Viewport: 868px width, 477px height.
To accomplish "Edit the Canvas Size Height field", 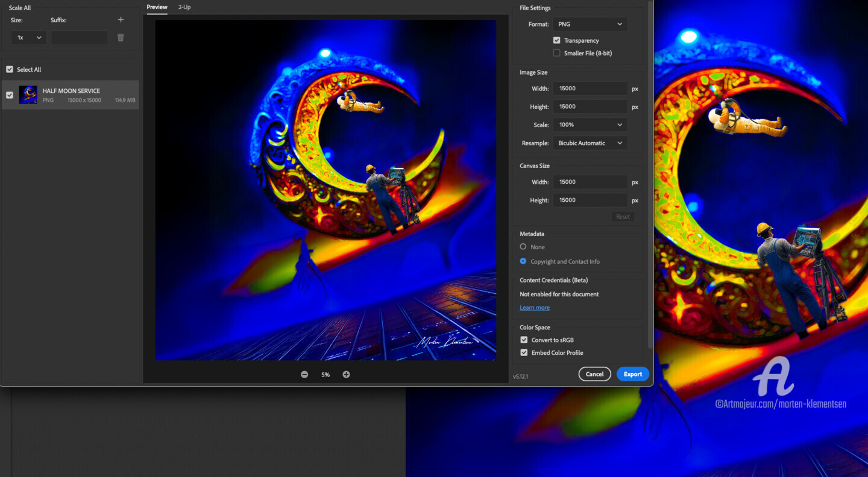I will pyautogui.click(x=590, y=200).
